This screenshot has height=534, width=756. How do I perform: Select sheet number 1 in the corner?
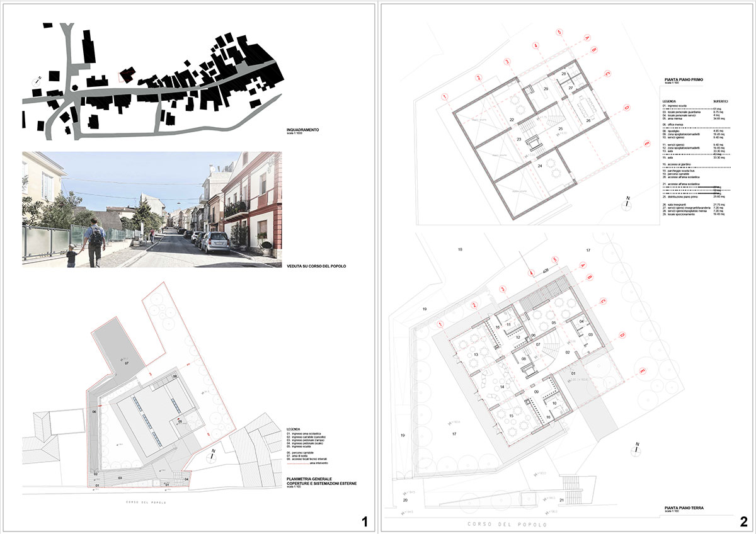pos(364,521)
